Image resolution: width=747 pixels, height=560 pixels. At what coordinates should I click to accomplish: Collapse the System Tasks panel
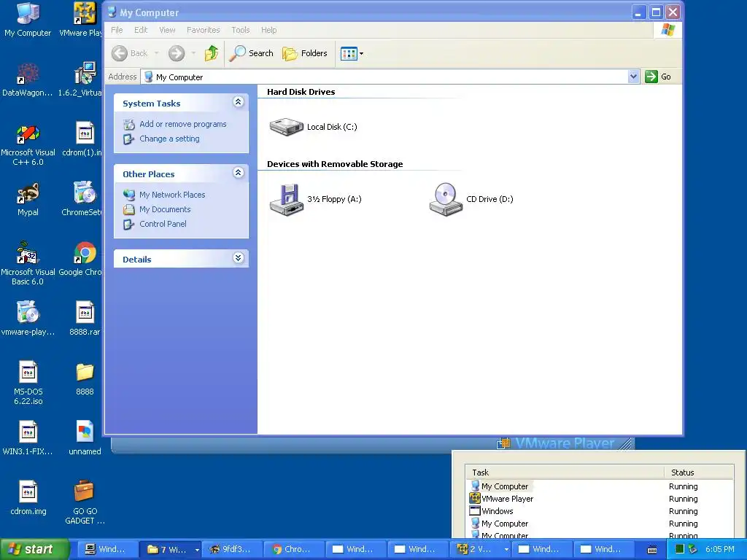click(239, 102)
